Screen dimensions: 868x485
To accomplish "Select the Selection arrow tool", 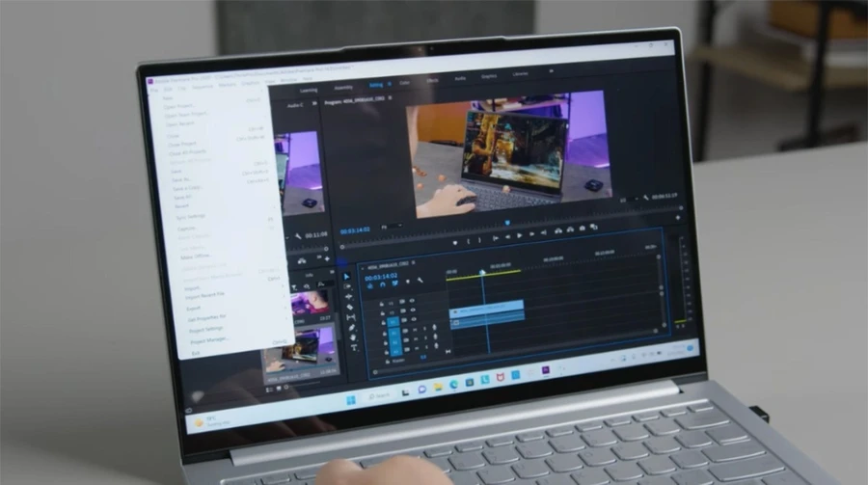I will point(346,277).
